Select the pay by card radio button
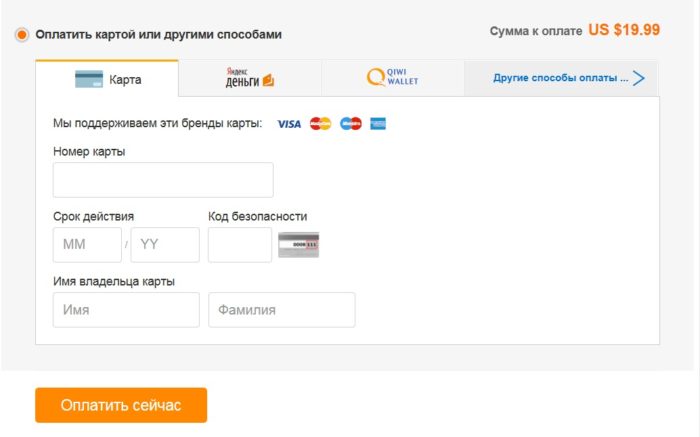This screenshot has height=437, width=700. (x=21, y=34)
